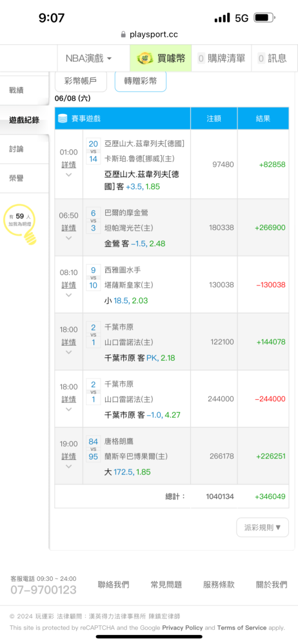
Task: Expand the 詳情 details for the 08:10 Mariners game
Action: 69,285
